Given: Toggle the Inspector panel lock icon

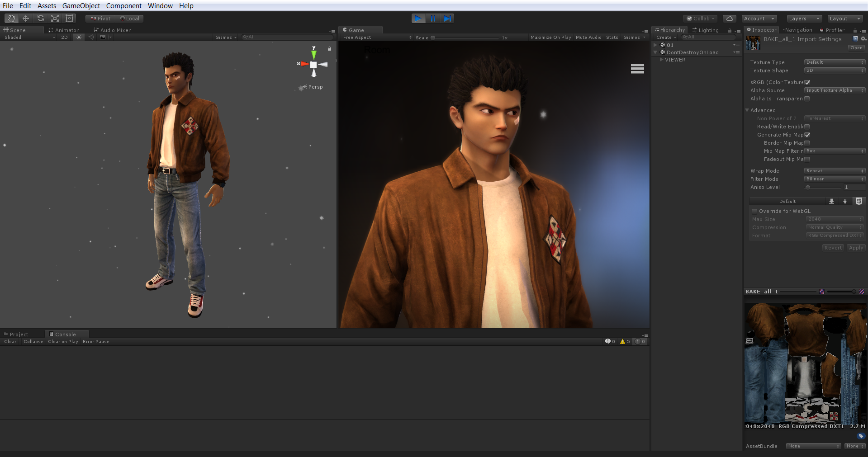Looking at the screenshot, I should pyautogui.click(x=855, y=31).
